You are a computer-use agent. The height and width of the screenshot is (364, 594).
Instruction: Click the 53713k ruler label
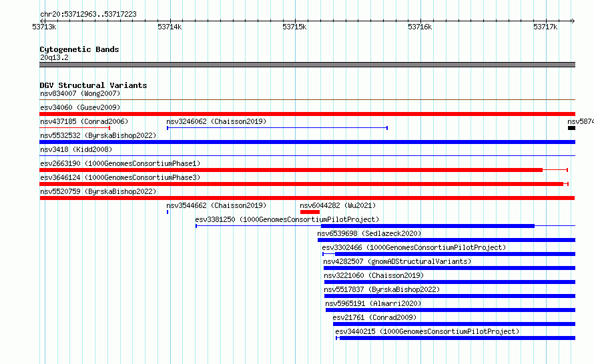click(x=44, y=27)
